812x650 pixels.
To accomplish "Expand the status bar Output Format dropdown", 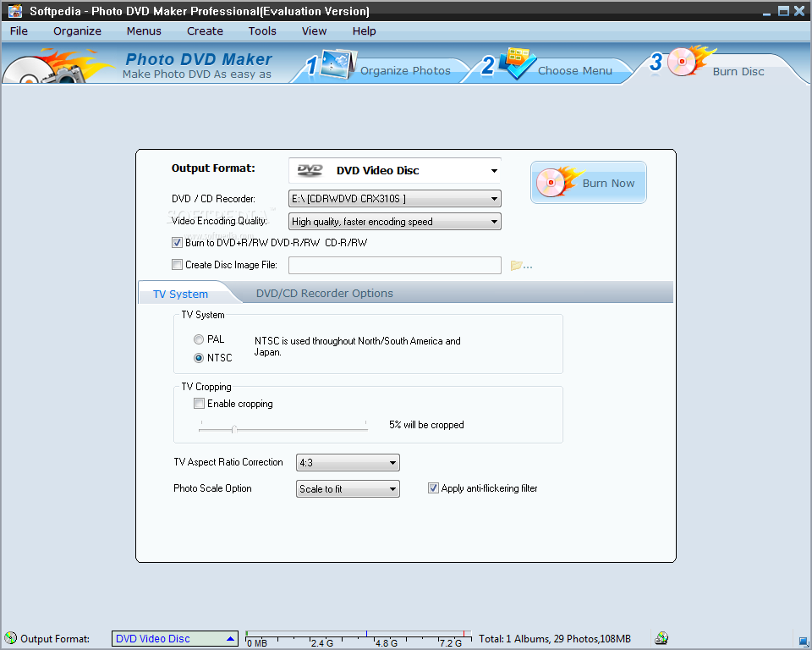I will click(x=175, y=639).
